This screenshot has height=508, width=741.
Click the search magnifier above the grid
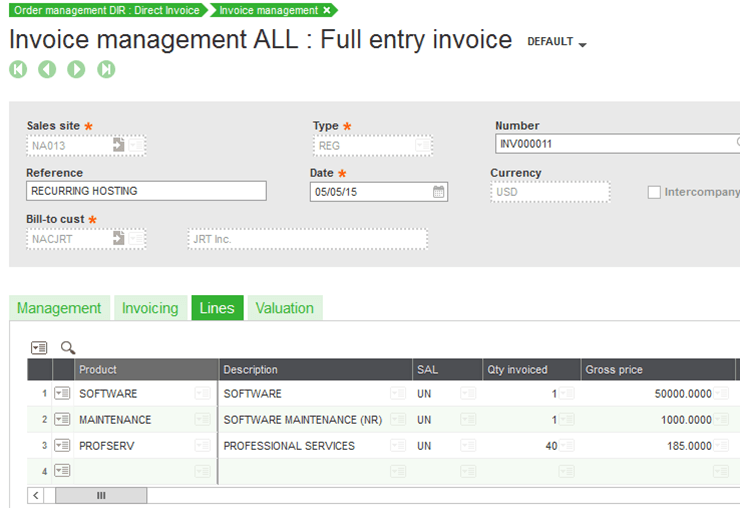(x=68, y=348)
